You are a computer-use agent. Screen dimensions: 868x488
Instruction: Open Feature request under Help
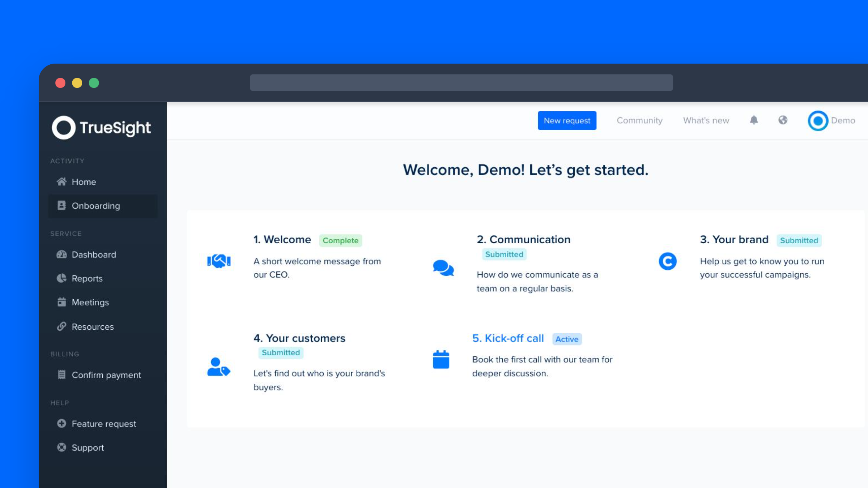click(103, 424)
